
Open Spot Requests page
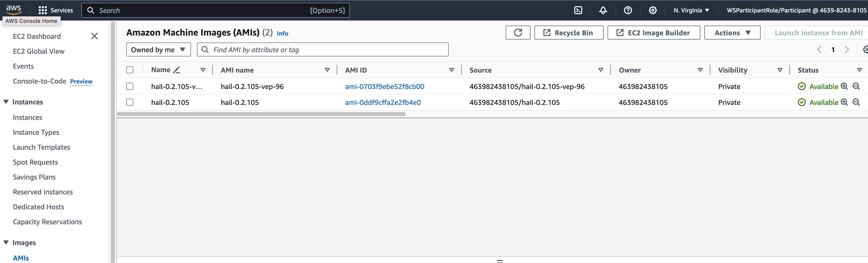coord(35,162)
